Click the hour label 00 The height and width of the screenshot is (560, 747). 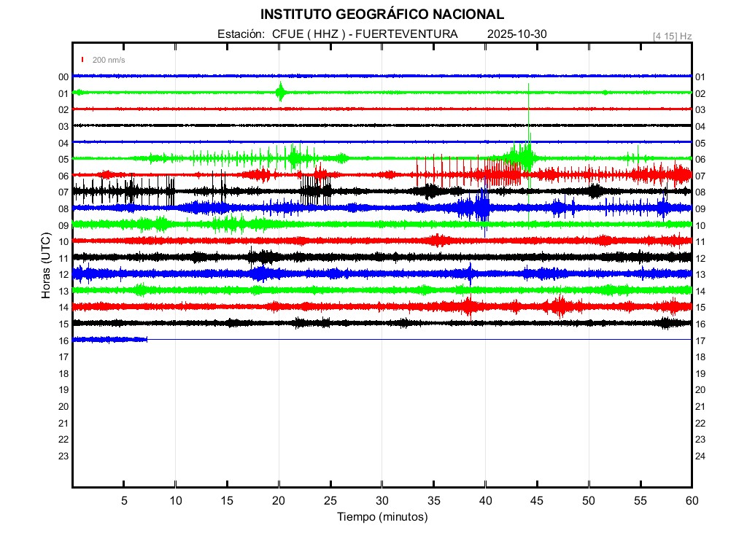click(63, 77)
